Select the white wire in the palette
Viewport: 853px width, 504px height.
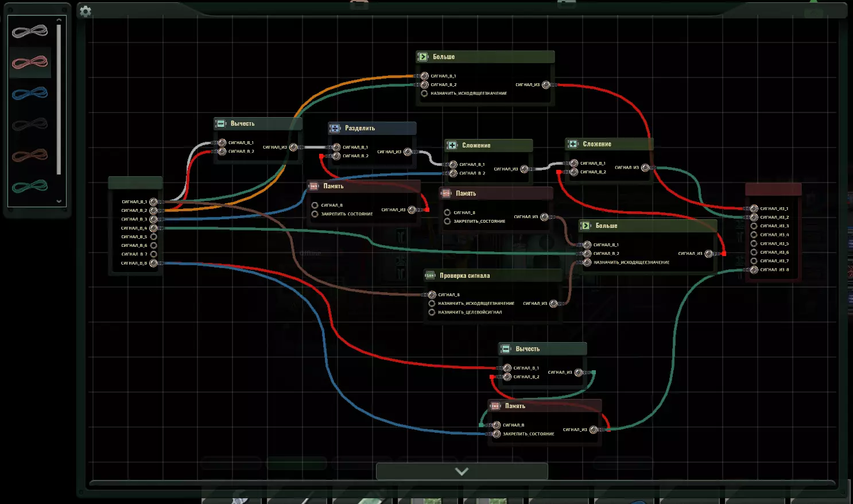pyautogui.click(x=30, y=31)
